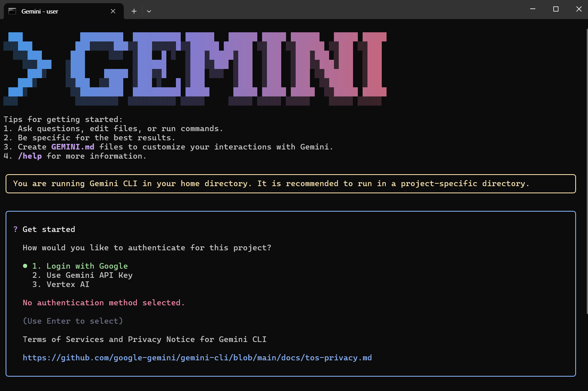Click the Tips for getting started line
The image size is (588, 391).
pos(63,119)
